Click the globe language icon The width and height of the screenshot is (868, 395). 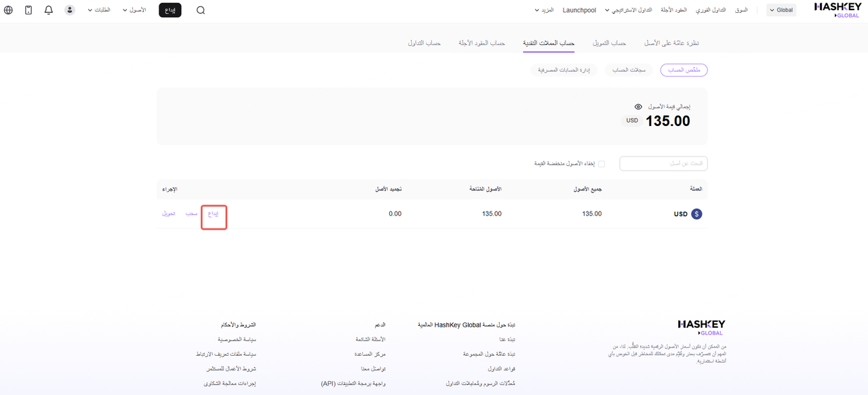[8, 10]
